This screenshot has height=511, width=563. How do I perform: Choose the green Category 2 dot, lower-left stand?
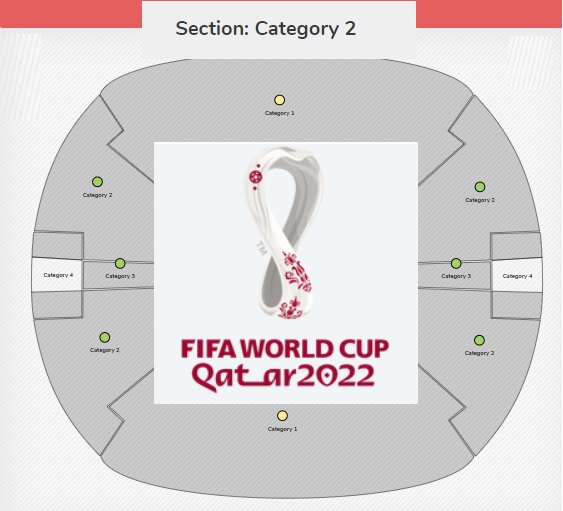[x=104, y=337]
